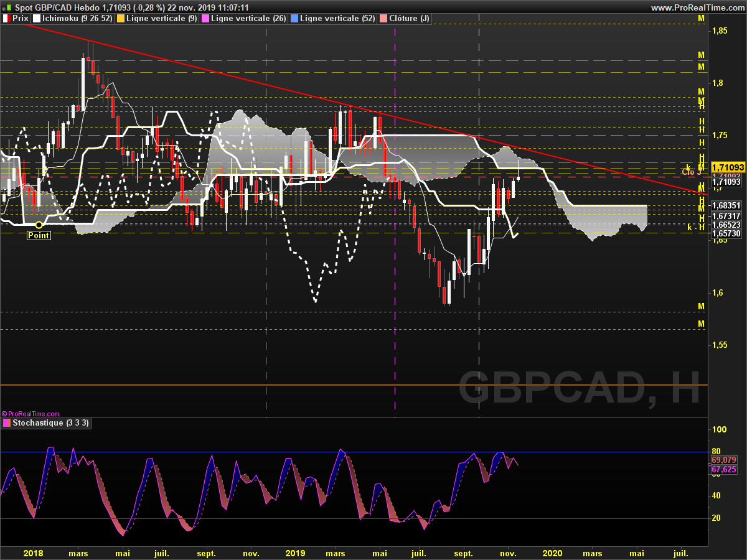
Task: Click the red-white Prix color swatch
Action: tap(6, 19)
